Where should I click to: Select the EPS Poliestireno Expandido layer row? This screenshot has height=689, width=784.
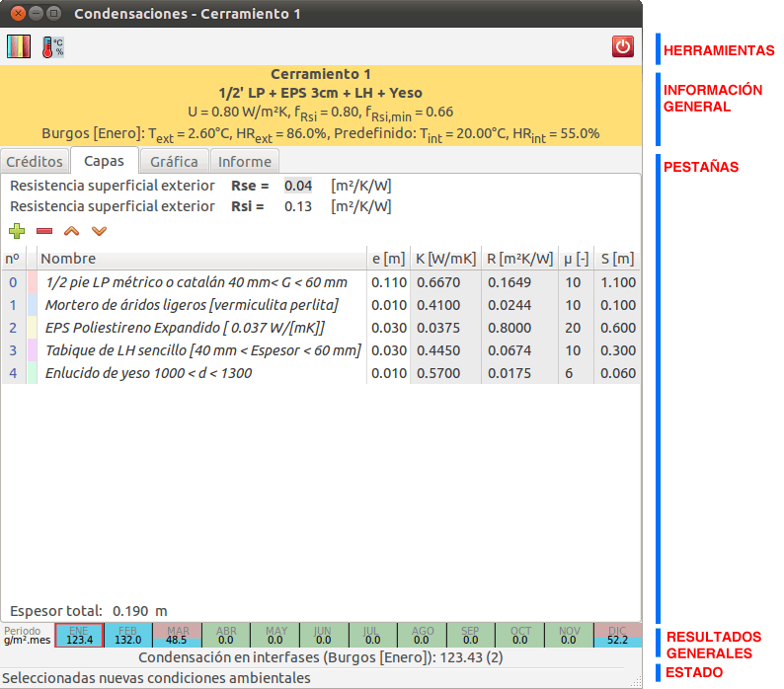click(185, 328)
